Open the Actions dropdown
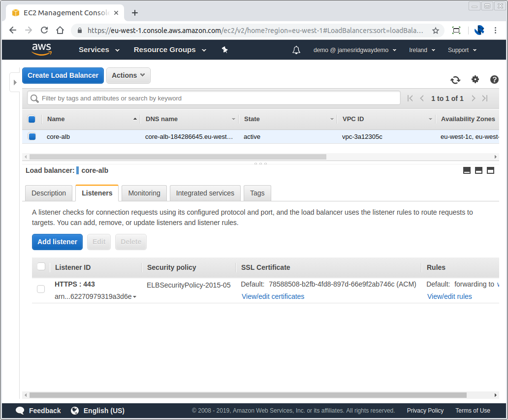The image size is (508, 420). pos(128,75)
